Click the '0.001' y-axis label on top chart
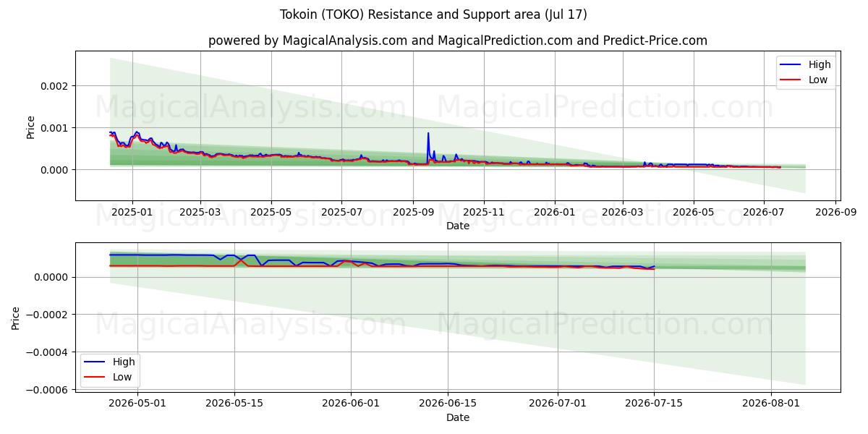This screenshot has height=434, width=868. 54,128
